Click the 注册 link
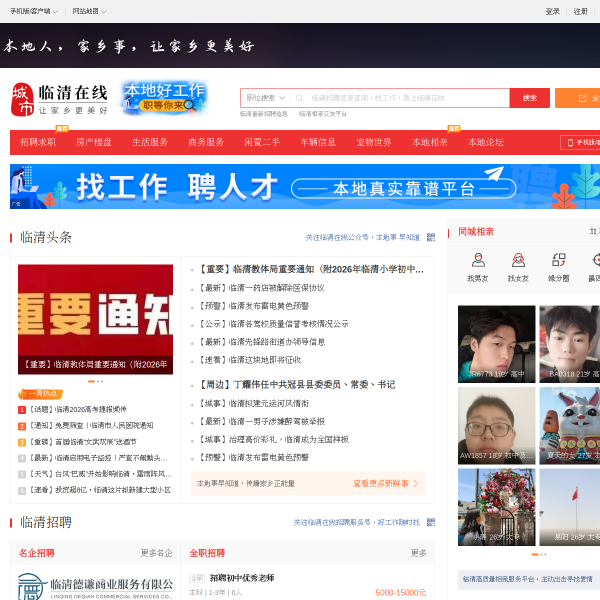The height and width of the screenshot is (600, 600). [x=580, y=11]
